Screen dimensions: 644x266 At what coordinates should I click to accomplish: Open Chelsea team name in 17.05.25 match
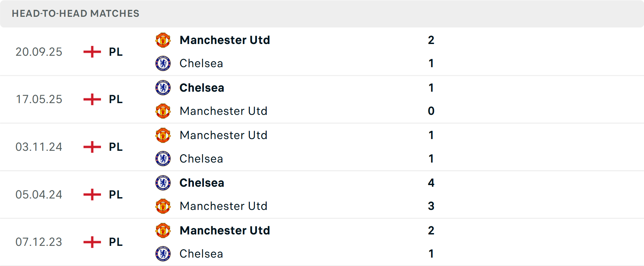(202, 88)
